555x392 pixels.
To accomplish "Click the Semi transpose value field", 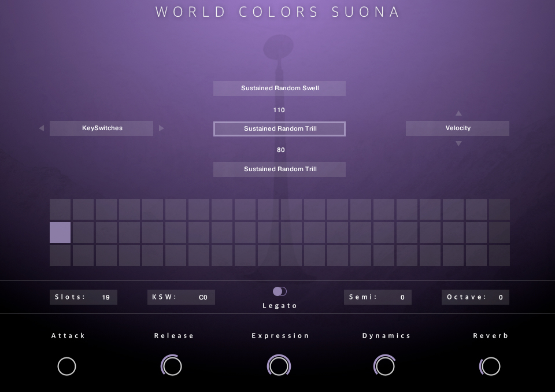I will (x=402, y=297).
